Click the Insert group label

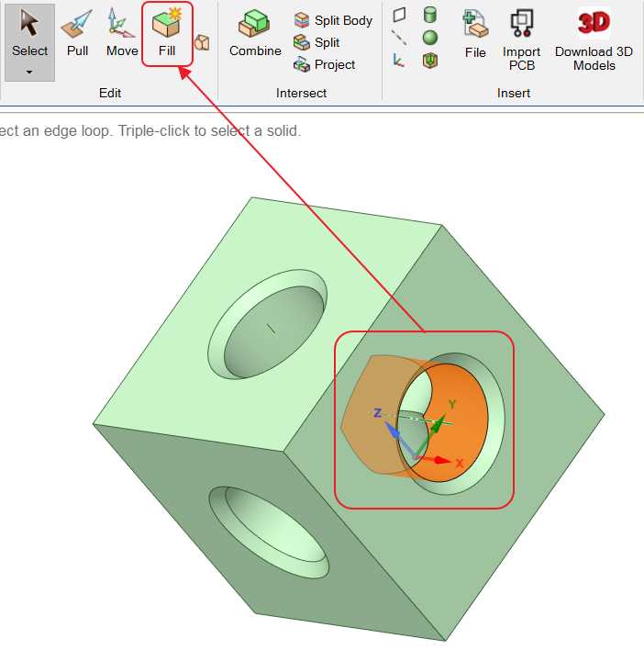point(513,93)
